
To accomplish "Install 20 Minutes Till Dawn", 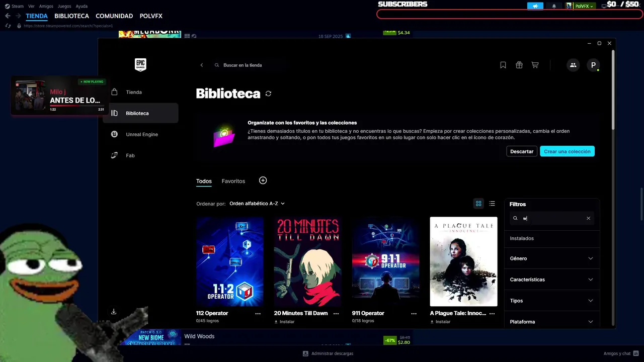I will click(x=284, y=322).
